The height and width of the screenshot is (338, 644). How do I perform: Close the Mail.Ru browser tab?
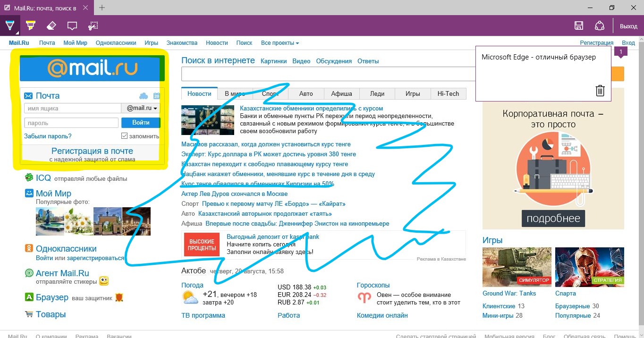[85, 8]
